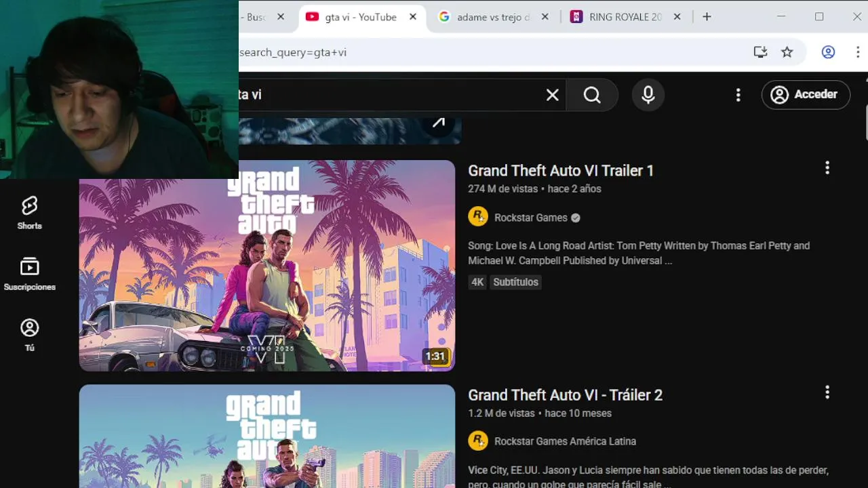This screenshot has height=488, width=868.
Task: Open Suscripciones in the sidebar
Action: point(29,274)
